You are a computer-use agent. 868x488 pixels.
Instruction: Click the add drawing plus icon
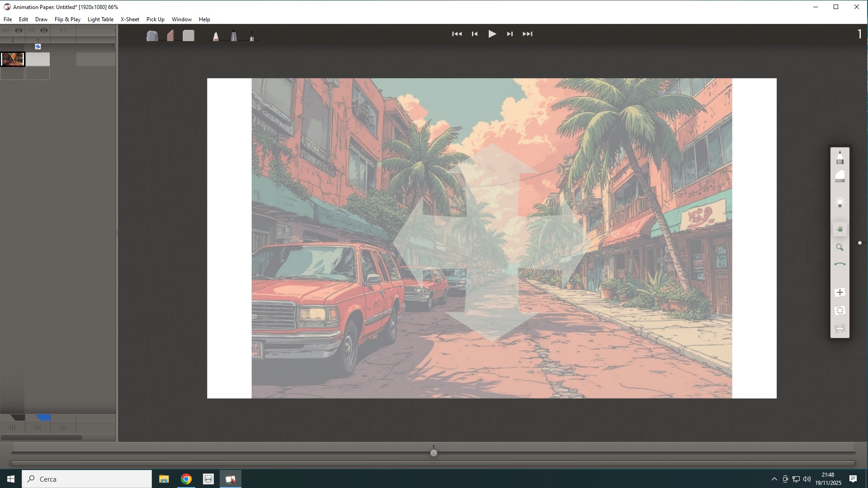pos(840,293)
